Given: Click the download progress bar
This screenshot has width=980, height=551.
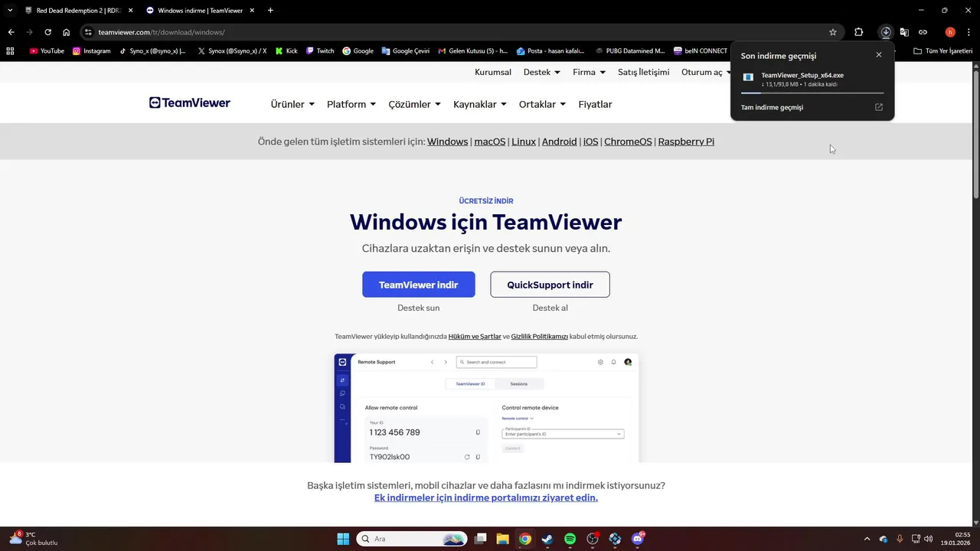Looking at the screenshot, I should [812, 93].
